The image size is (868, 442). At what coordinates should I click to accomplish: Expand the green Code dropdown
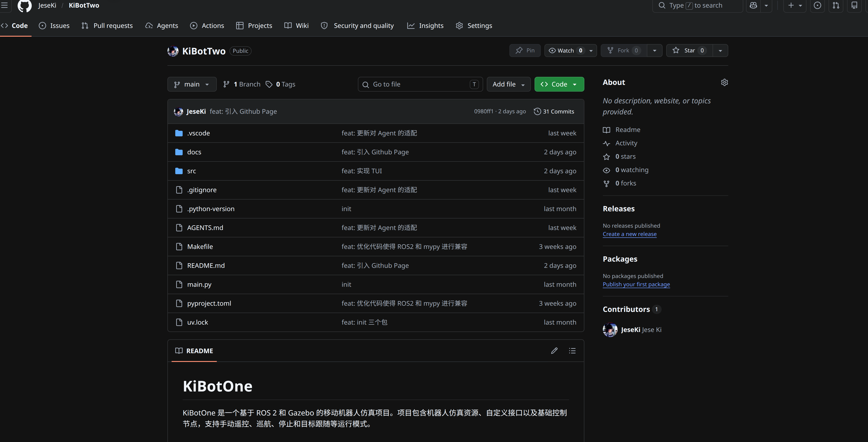(x=559, y=84)
